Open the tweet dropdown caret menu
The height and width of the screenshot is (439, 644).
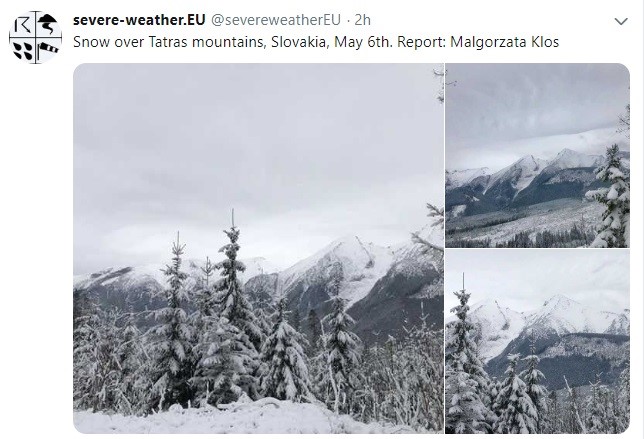[621, 21]
